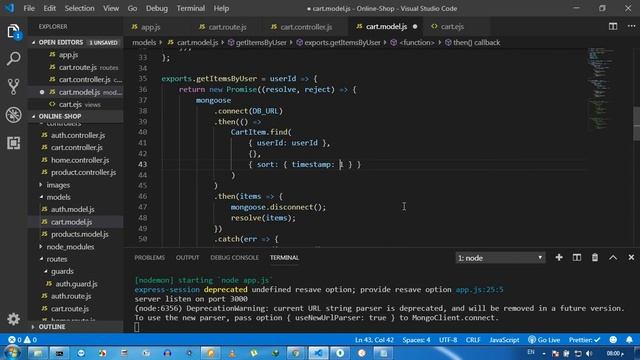Open home.controller.js in explorer
The width and height of the screenshot is (640, 360).
[x=80, y=160]
